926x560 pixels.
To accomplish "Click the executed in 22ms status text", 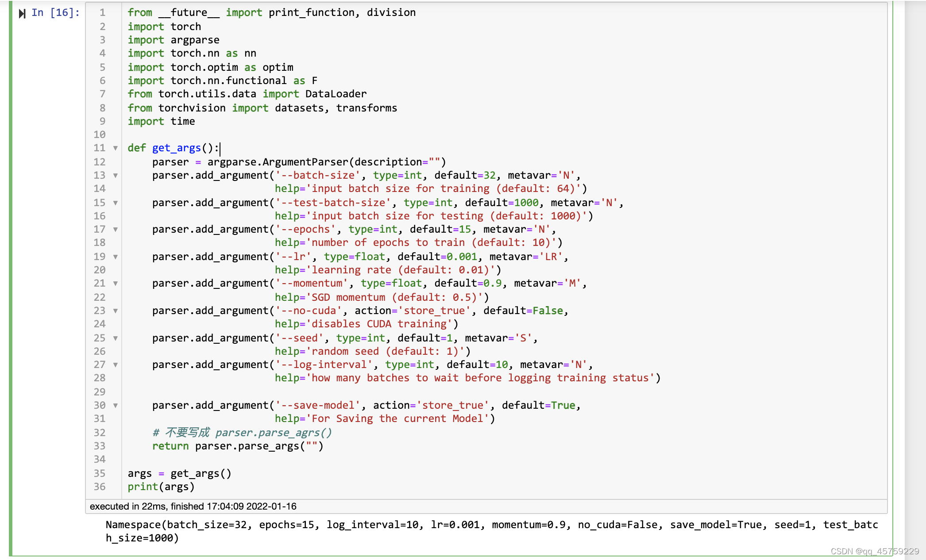I will (x=193, y=506).
